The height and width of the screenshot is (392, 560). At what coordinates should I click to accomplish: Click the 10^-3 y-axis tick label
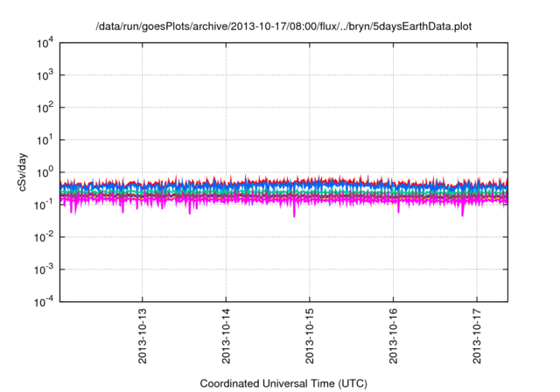point(44,269)
